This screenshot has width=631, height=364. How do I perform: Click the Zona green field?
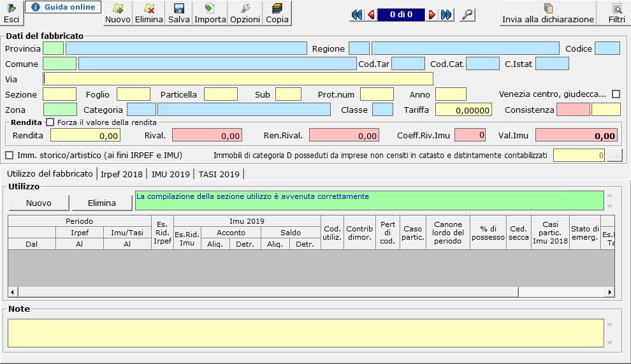[60, 110]
